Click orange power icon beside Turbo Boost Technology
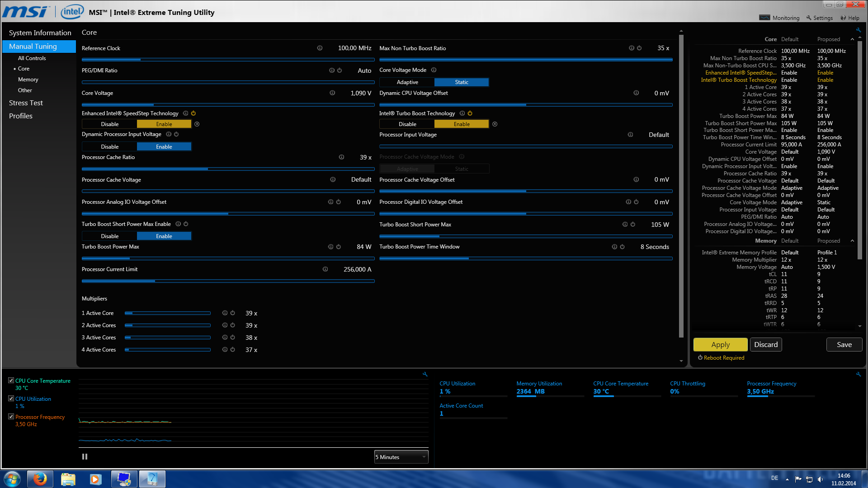 pos(470,113)
